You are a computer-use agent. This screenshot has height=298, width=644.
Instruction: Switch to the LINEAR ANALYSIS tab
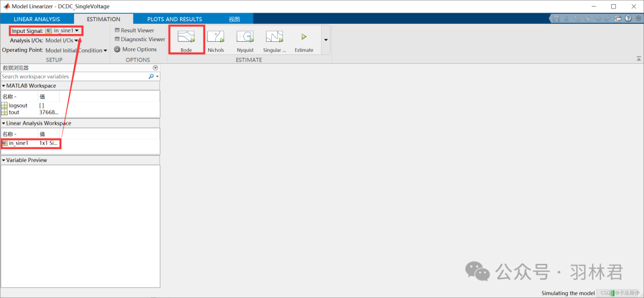pos(37,19)
